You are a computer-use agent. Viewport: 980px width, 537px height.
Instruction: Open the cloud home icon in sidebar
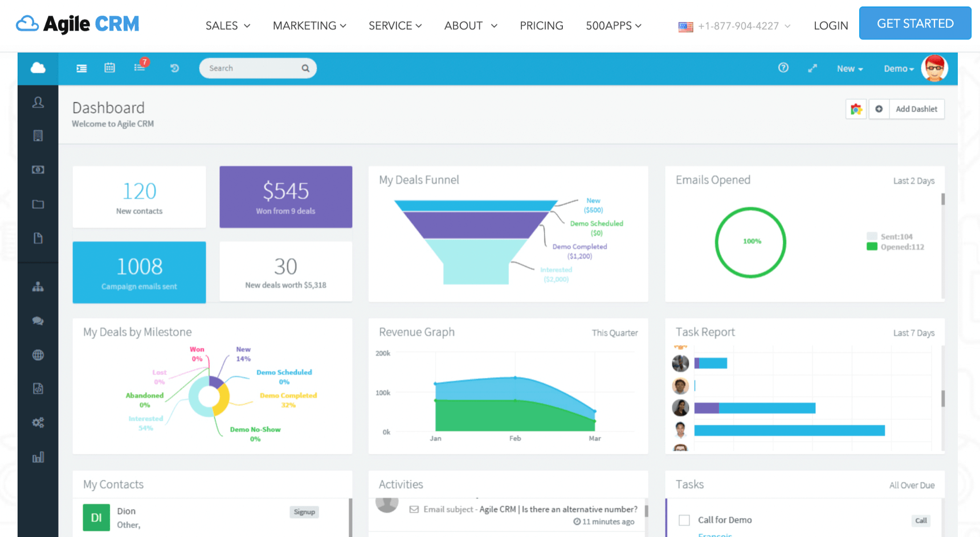click(38, 68)
